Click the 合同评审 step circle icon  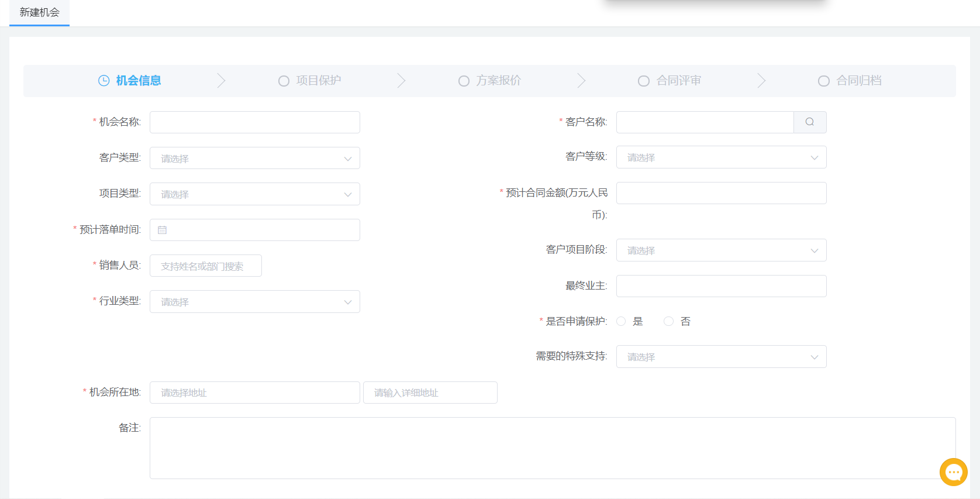(643, 81)
